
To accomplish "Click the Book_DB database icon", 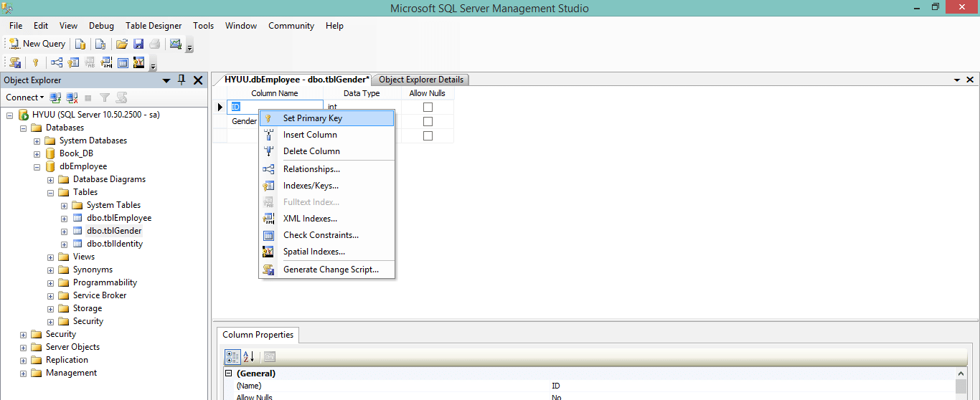I will coord(51,153).
